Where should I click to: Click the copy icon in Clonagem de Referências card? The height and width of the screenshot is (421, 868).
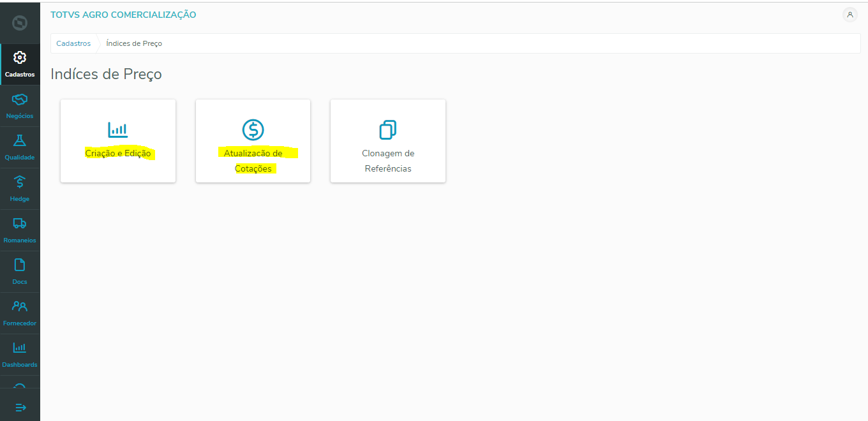(388, 129)
